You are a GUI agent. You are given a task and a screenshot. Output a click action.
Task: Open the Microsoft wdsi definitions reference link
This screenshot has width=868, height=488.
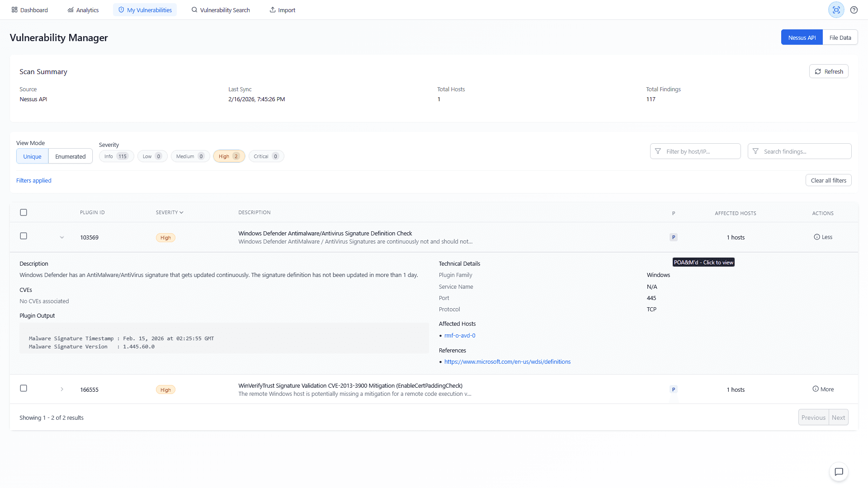click(x=507, y=361)
